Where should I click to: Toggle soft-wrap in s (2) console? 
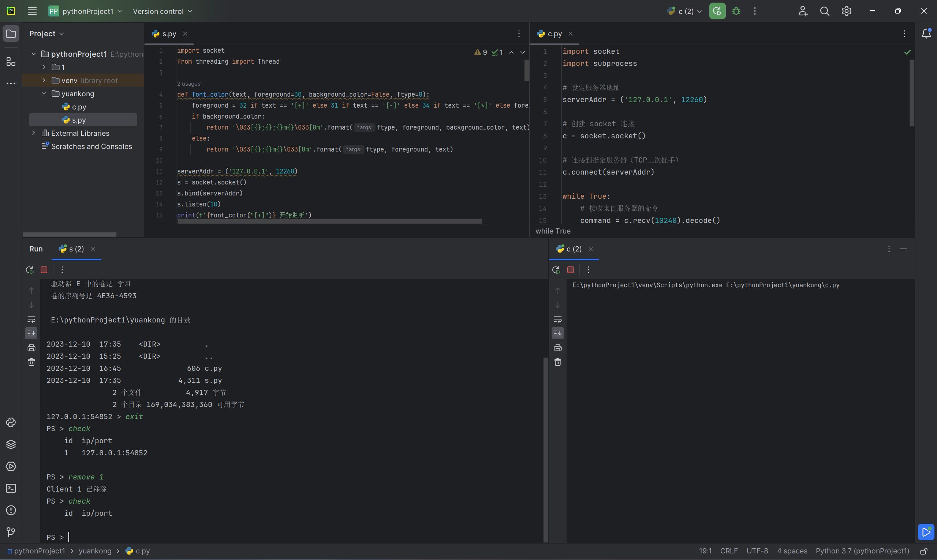pos(31,320)
